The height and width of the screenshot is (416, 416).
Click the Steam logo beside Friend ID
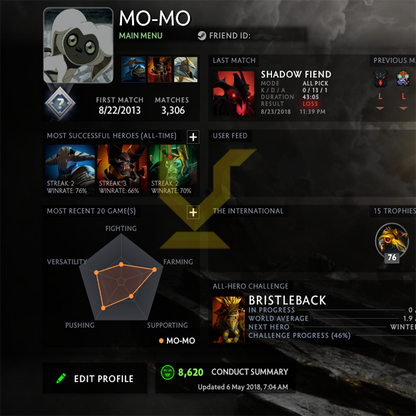202,36
